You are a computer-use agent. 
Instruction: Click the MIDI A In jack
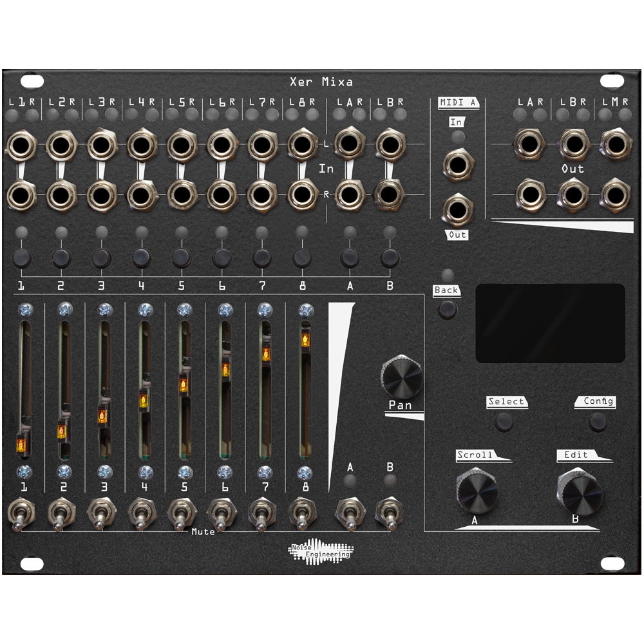coord(457,165)
